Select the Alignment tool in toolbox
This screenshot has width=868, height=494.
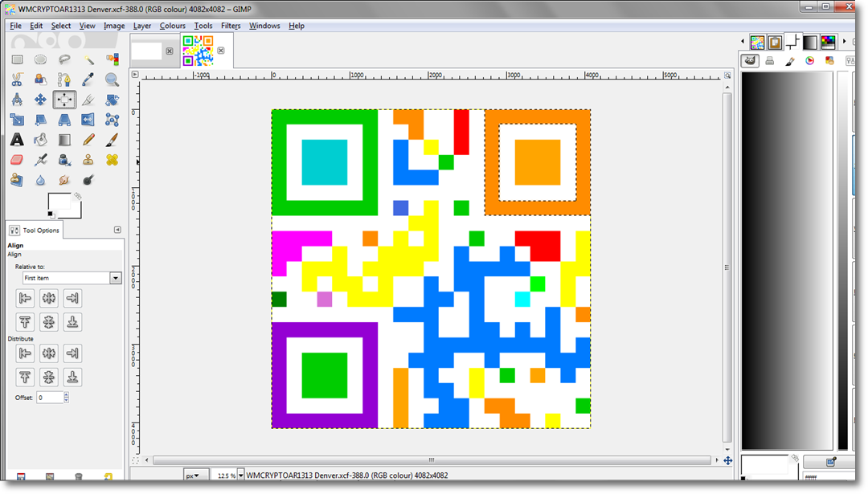(64, 100)
